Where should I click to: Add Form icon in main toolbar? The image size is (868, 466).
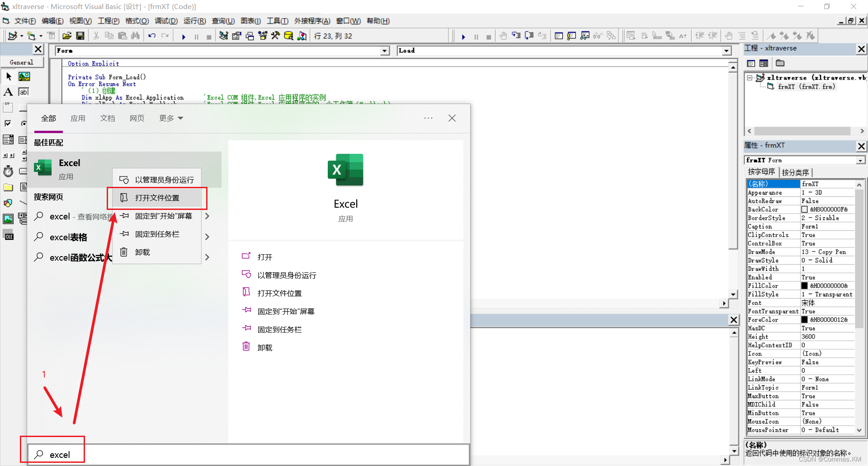pos(31,36)
